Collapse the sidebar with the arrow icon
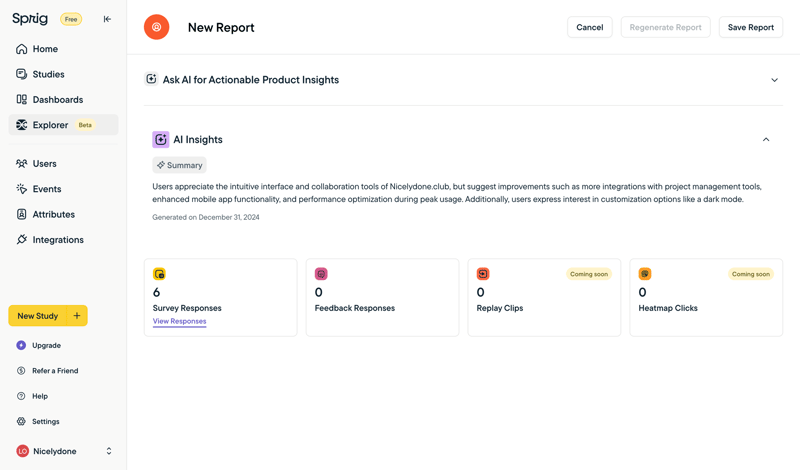Screen dimensions: 800x470 107,19
